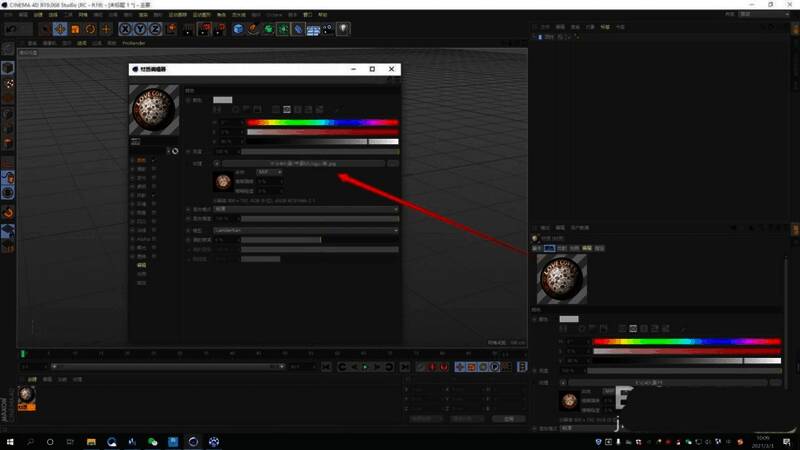
Task: Click the Undo arrow icon
Action: pos(11,29)
